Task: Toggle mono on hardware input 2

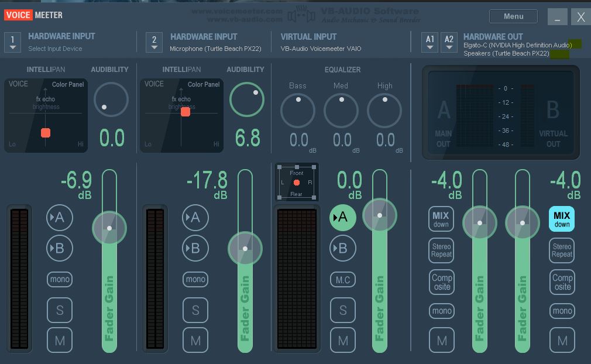Action: [195, 279]
